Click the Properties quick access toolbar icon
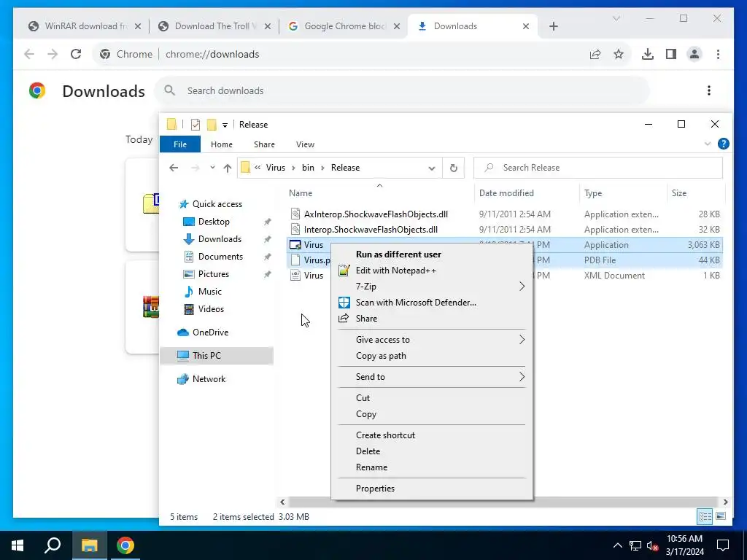This screenshot has height=560, width=747. click(x=196, y=124)
